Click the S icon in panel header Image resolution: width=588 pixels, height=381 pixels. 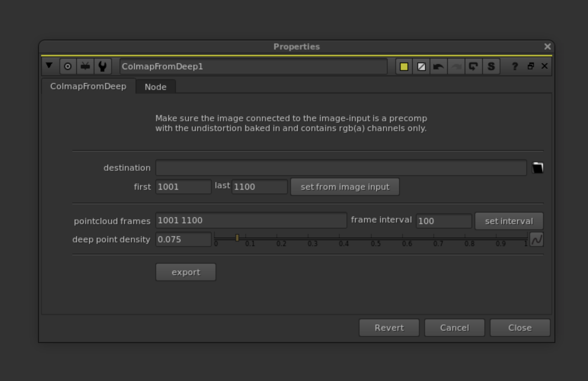pos(491,67)
